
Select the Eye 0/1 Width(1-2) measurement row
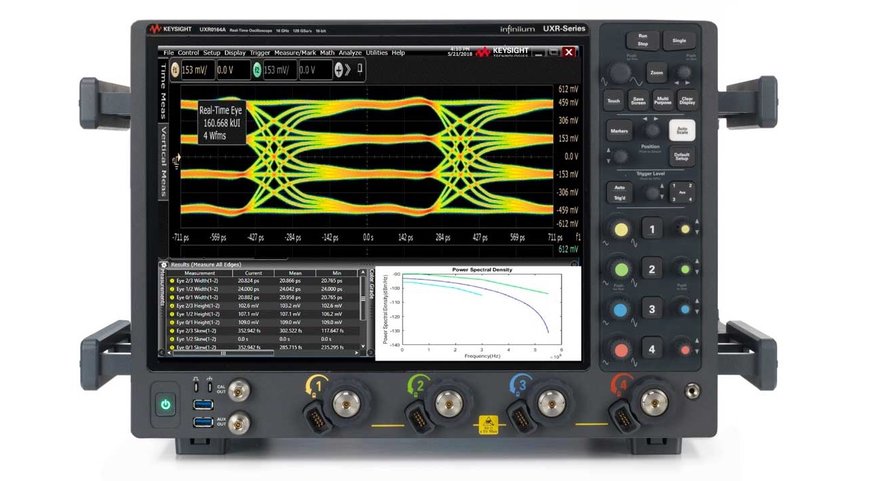266,297
